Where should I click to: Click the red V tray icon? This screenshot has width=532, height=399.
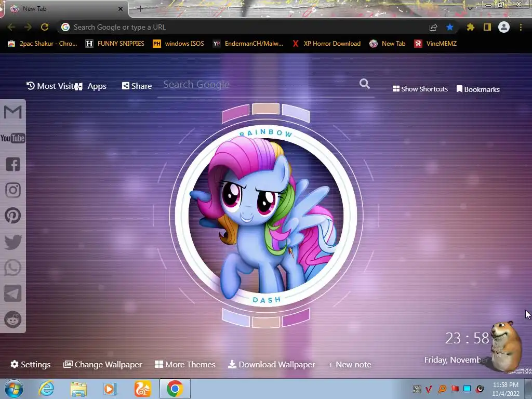(x=429, y=389)
